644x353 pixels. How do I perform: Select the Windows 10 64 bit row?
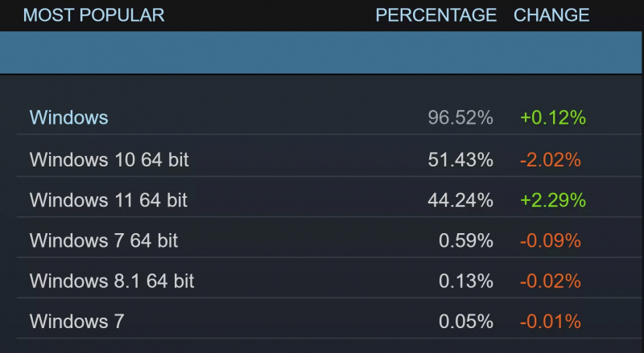pyautogui.click(x=109, y=159)
